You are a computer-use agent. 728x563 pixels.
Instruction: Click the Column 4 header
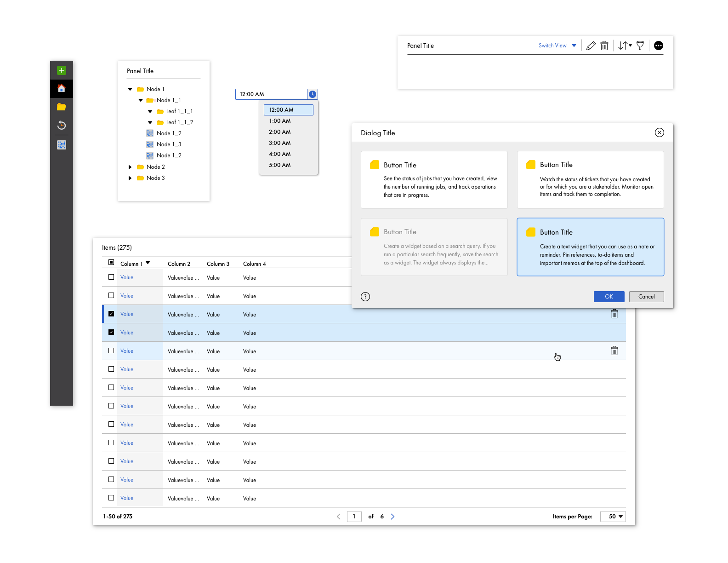point(254,264)
